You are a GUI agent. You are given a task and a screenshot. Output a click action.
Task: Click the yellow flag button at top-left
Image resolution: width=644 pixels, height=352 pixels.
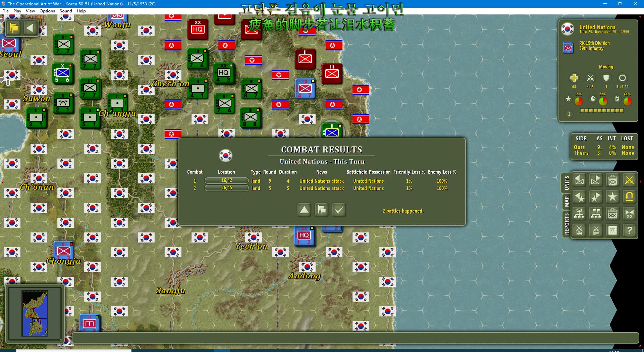coord(14,28)
